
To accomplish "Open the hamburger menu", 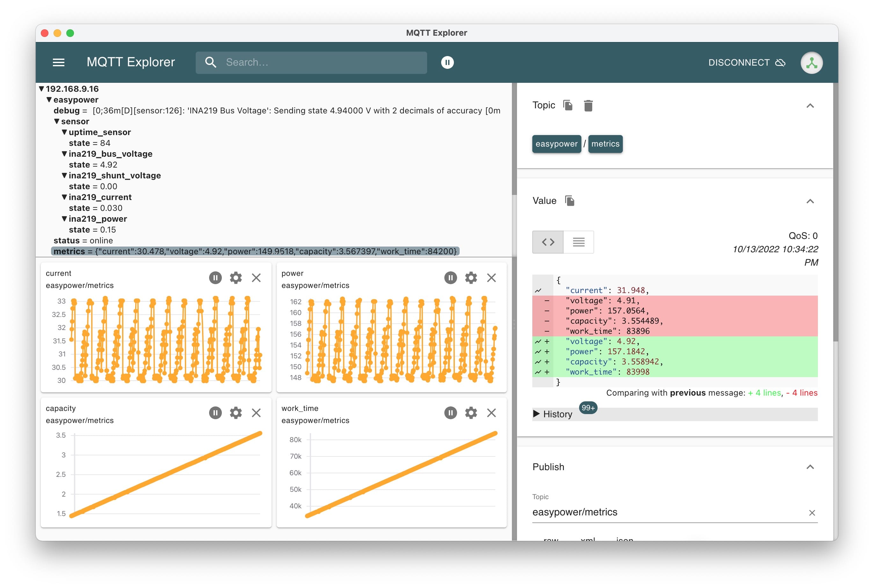I will (59, 62).
